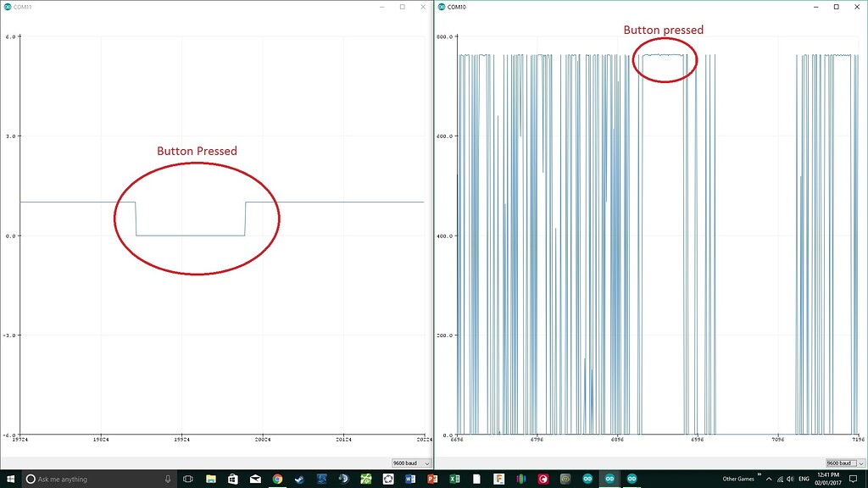Click the Other Games tray entry
The image size is (868, 488).
point(739,479)
